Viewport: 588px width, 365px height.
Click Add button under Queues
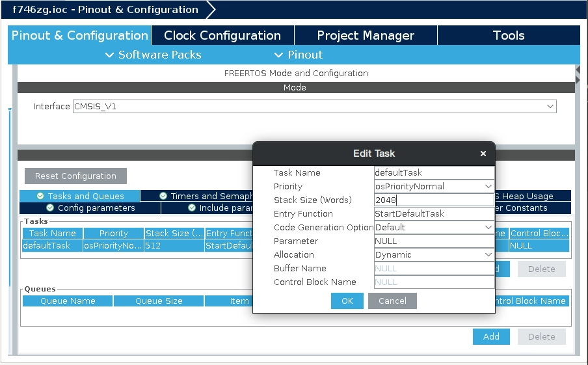(x=491, y=336)
